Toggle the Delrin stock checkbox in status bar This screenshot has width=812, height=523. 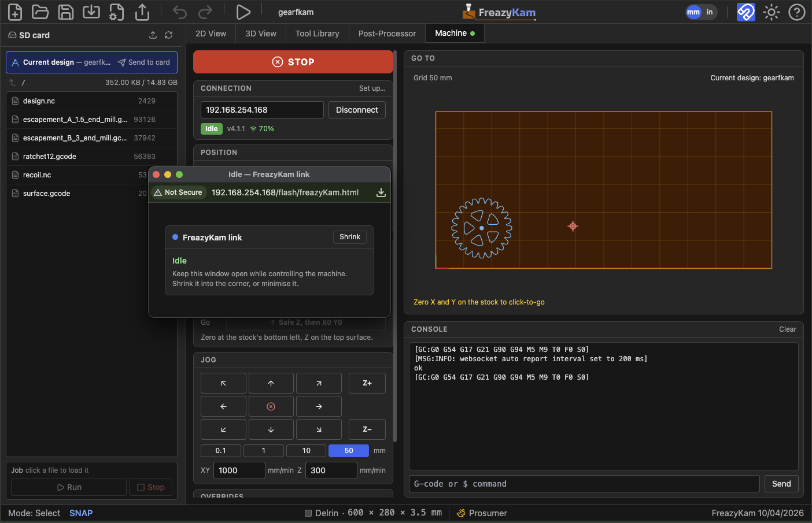[308, 513]
